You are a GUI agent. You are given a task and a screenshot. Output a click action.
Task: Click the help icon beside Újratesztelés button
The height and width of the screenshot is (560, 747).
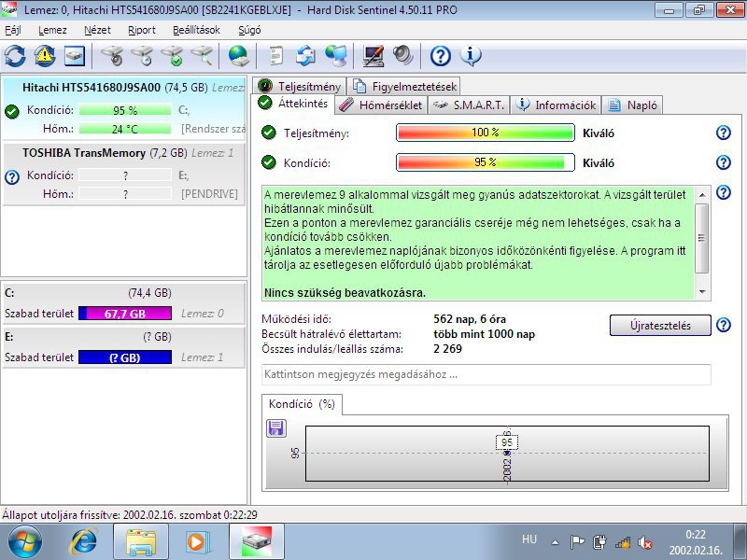(723, 325)
